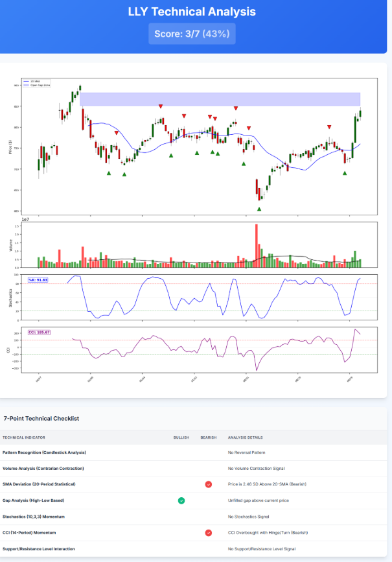
Task: Click the Score: 3/7 (43%) badge
Action: [x=192, y=34]
